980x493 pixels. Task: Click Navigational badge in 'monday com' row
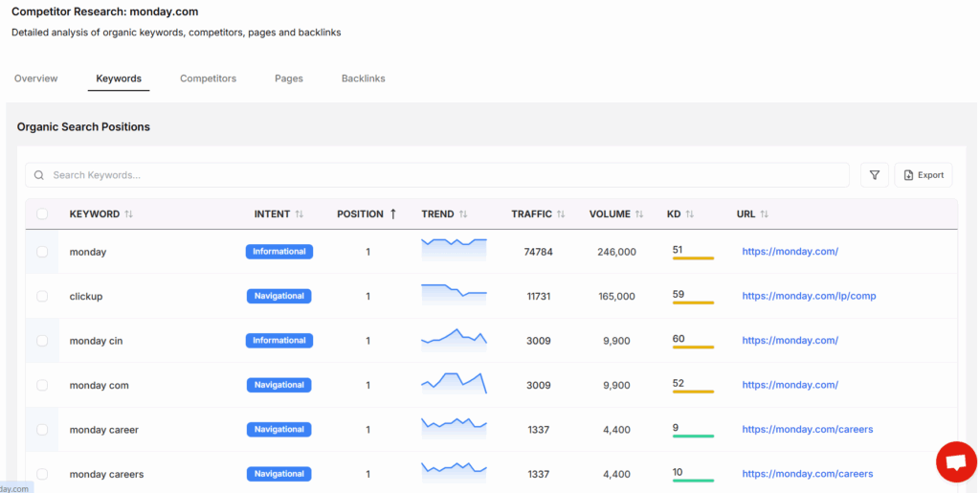[x=279, y=385]
